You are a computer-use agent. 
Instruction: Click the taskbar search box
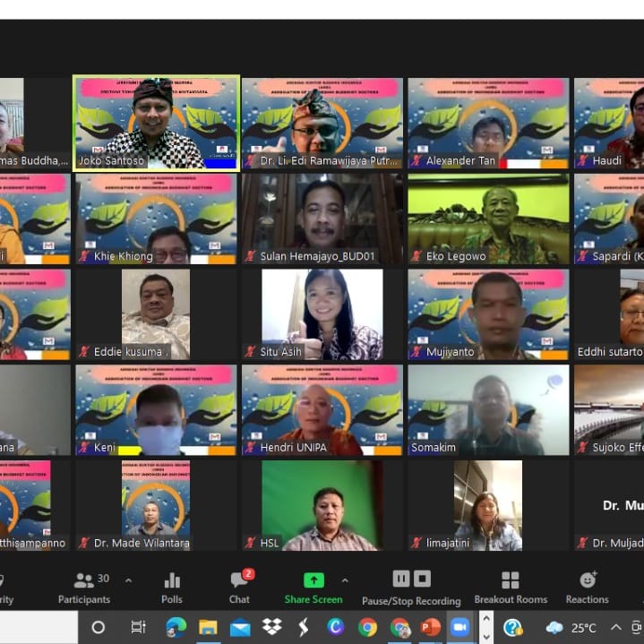pos(39,627)
